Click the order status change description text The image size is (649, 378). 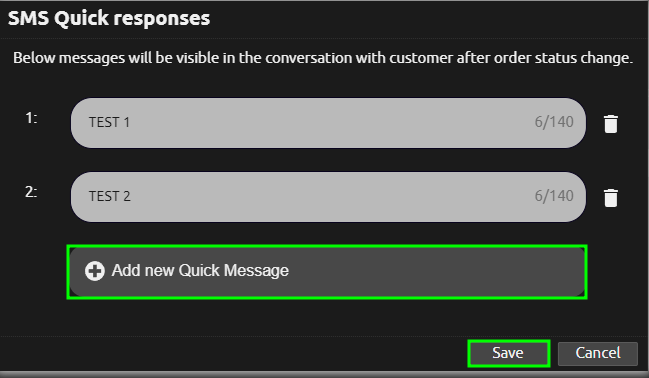pyautogui.click(x=323, y=58)
